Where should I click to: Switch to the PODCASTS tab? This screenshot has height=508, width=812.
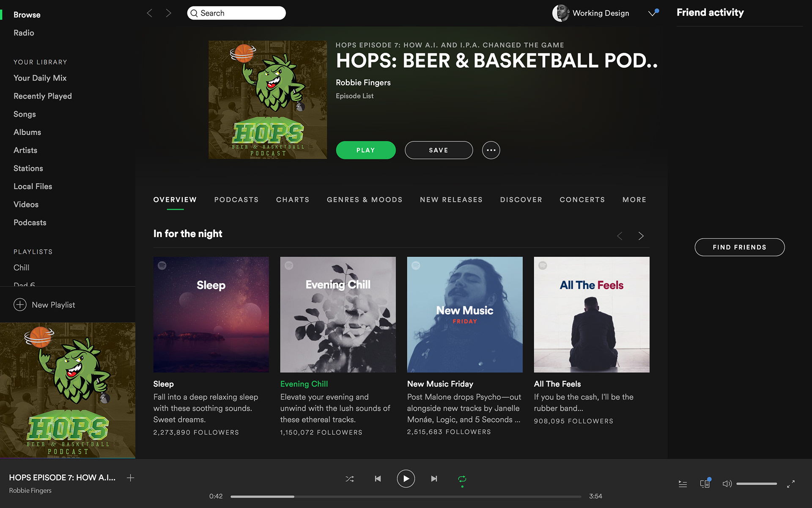click(x=236, y=200)
